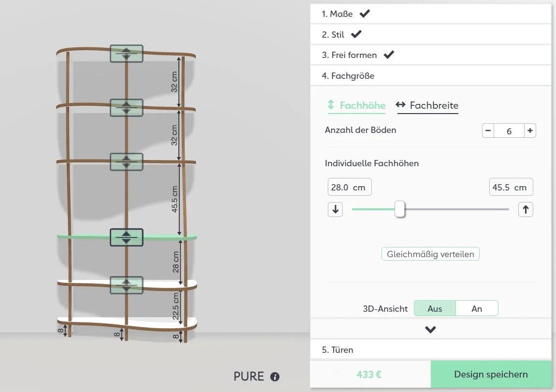The height and width of the screenshot is (392, 556).
Task: Click the checkmark next to Frei formen
Action: 389,55
